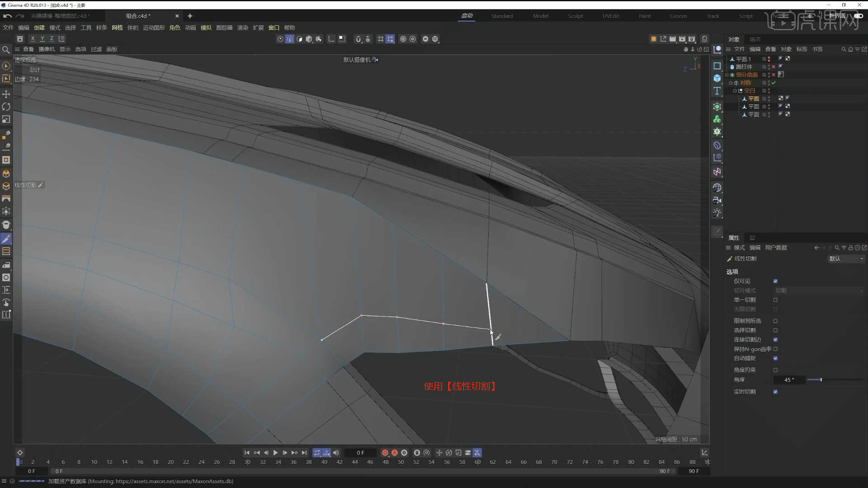Open viewport 摄像机 menu
This screenshot has width=868, height=488.
pyautogui.click(x=47, y=49)
